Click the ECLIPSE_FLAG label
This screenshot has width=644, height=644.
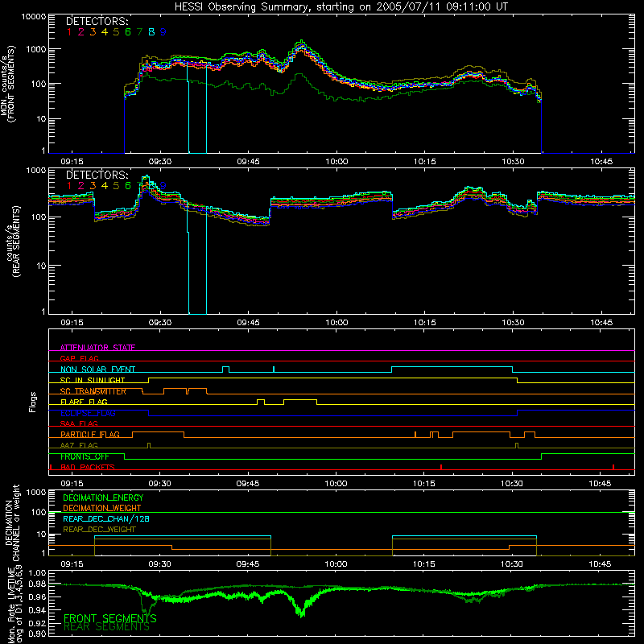point(88,413)
